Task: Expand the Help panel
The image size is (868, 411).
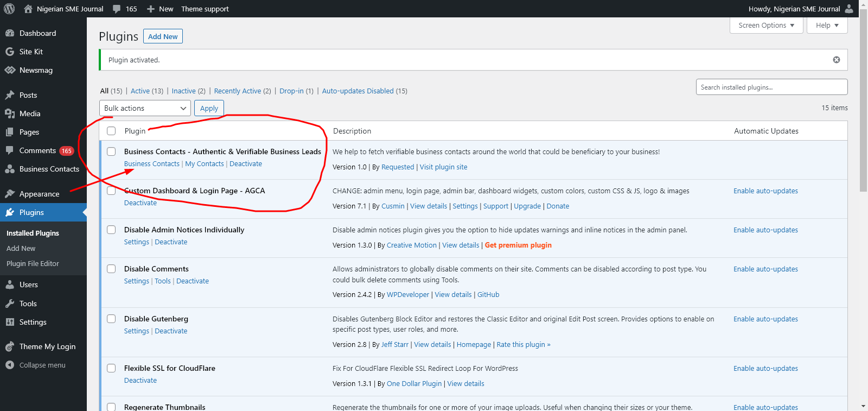Action: 827,26
